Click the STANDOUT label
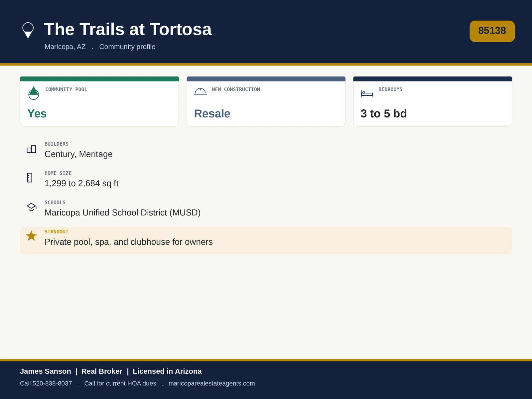The height and width of the screenshot is (399, 532). pos(57,232)
